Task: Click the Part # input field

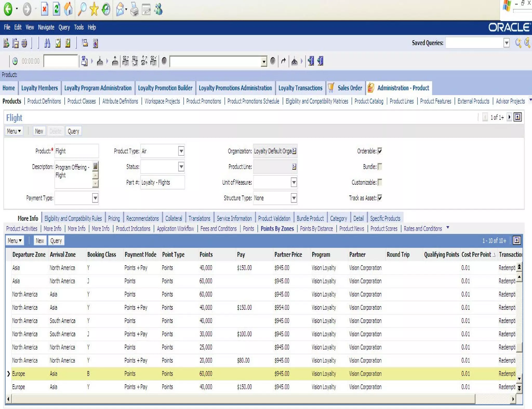Action: click(x=162, y=182)
